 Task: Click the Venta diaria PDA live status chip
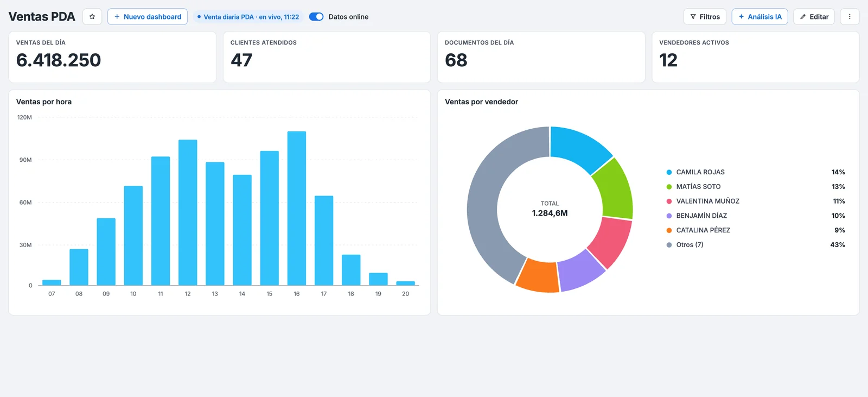click(x=248, y=17)
